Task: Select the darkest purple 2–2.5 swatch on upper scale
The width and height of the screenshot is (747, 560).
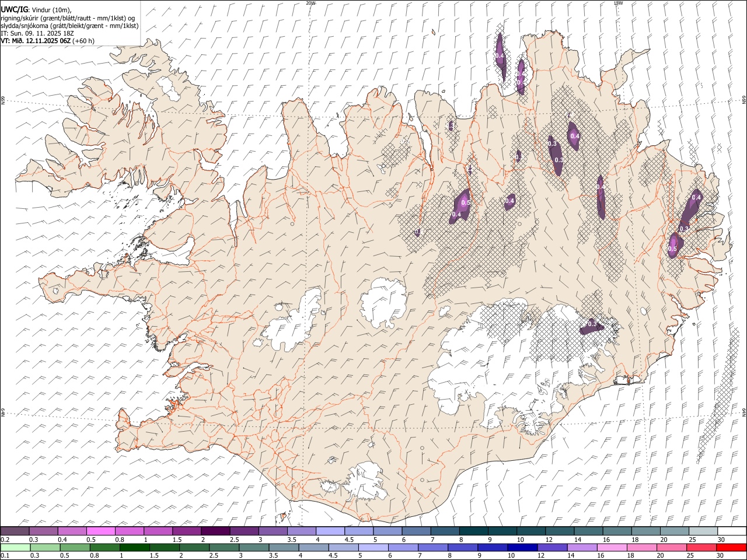Action: (x=215, y=531)
